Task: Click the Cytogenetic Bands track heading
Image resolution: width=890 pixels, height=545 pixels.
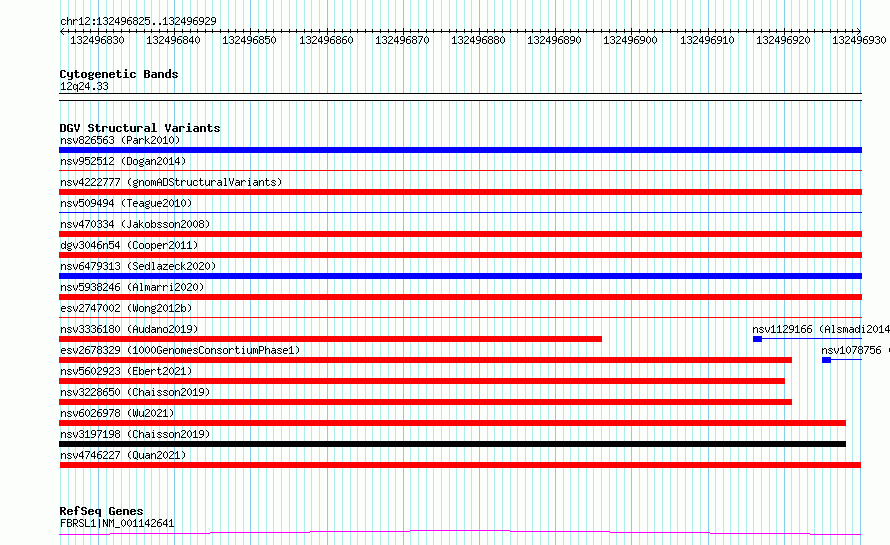Action: click(x=119, y=74)
